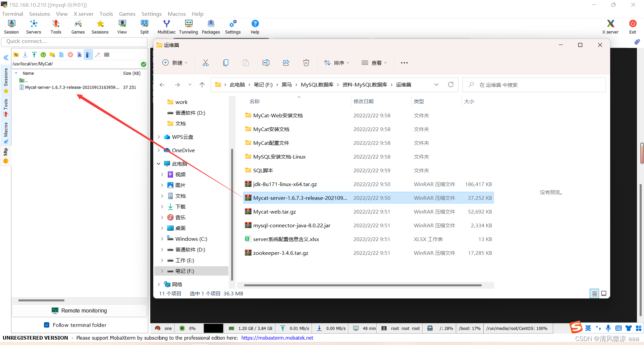The image size is (644, 345).
Task: Create new file in SFTP panel
Action: tap(61, 55)
